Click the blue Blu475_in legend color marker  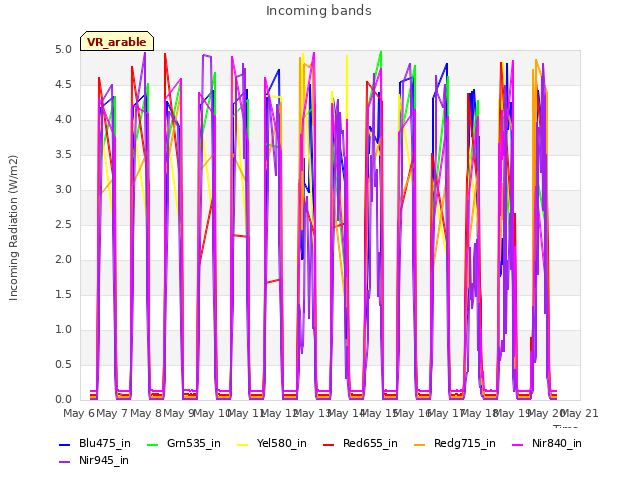point(64,444)
